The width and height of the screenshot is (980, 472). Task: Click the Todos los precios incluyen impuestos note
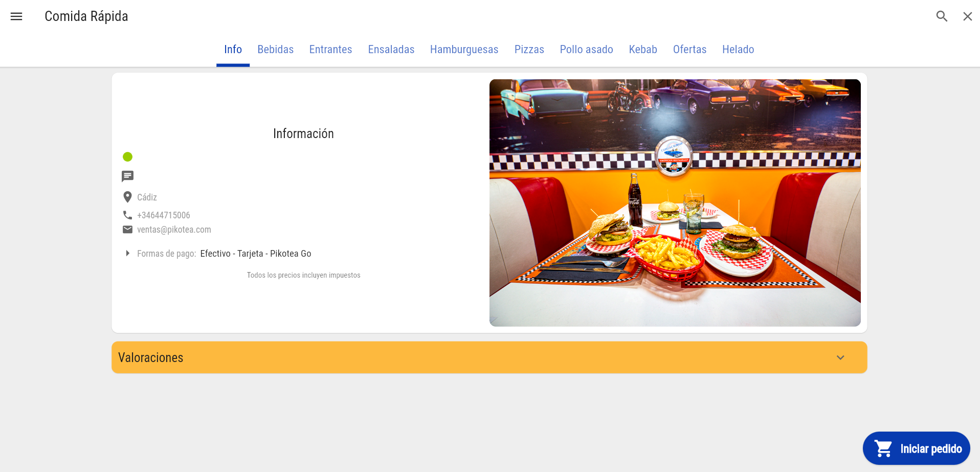point(304,275)
